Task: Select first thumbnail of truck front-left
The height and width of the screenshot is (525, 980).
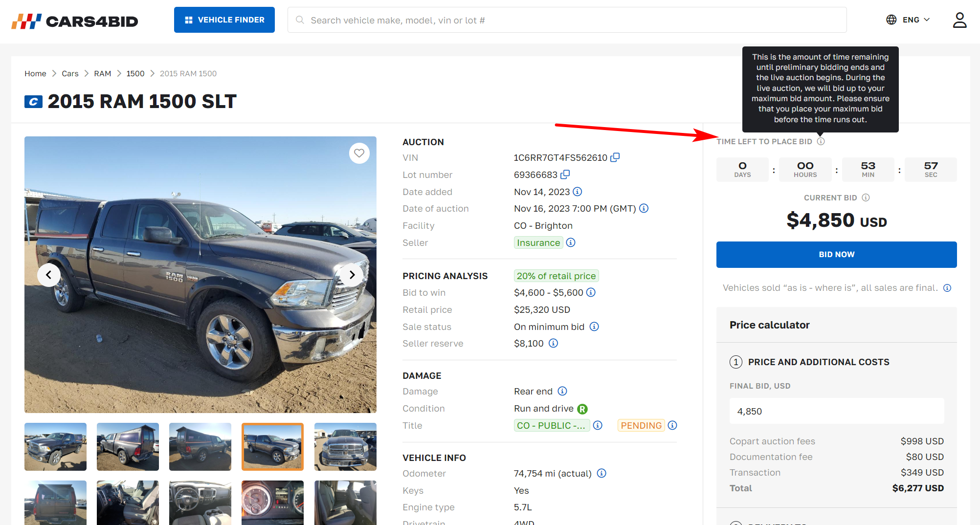Action: click(55, 447)
